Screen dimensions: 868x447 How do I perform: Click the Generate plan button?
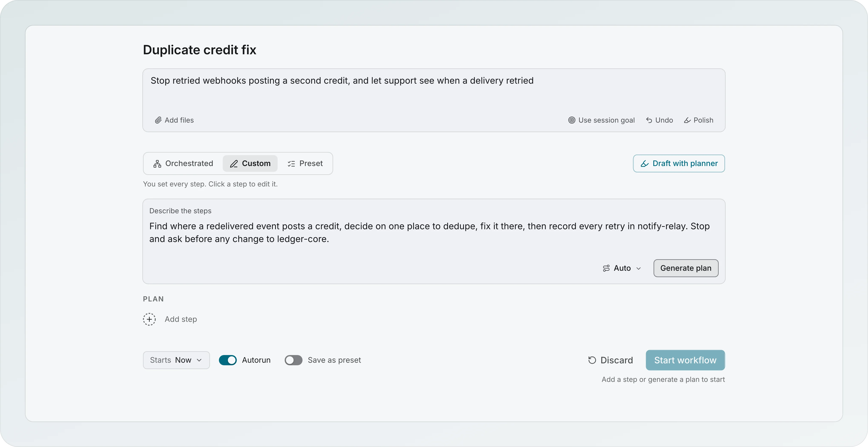(x=686, y=268)
